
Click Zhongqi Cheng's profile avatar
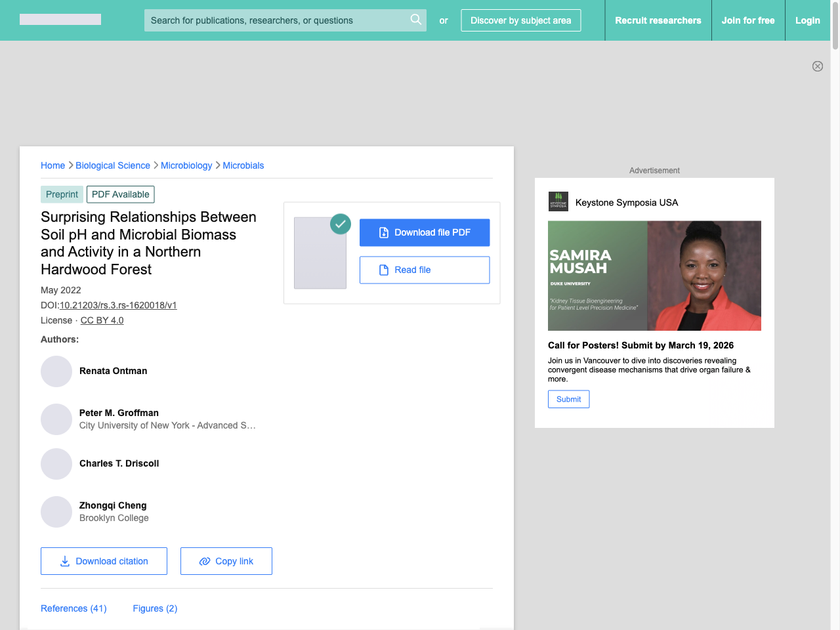(x=56, y=512)
